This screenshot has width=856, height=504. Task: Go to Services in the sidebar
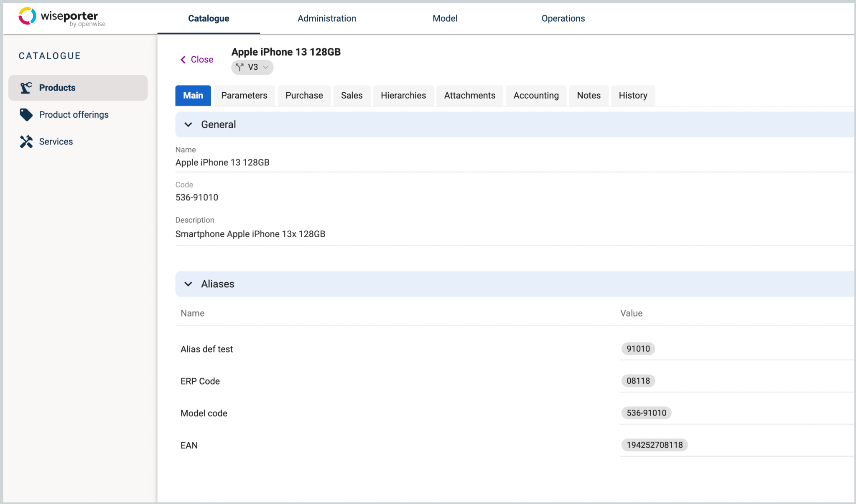pyautogui.click(x=78, y=142)
